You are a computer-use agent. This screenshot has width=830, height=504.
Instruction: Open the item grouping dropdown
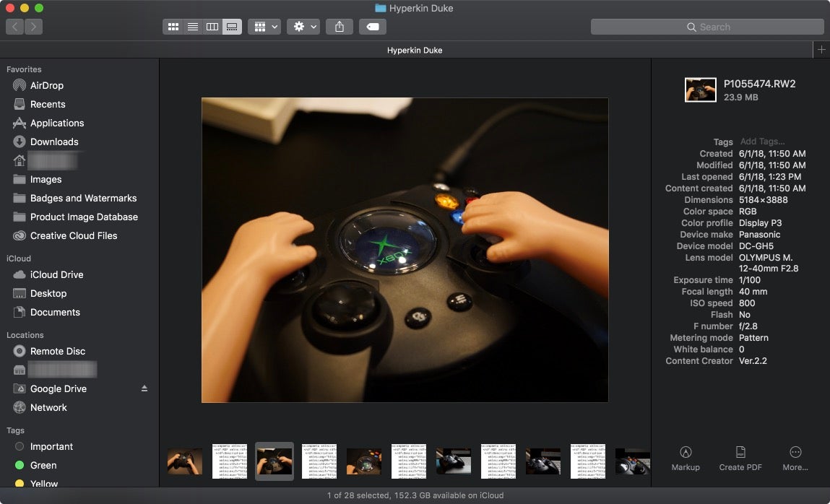[264, 27]
